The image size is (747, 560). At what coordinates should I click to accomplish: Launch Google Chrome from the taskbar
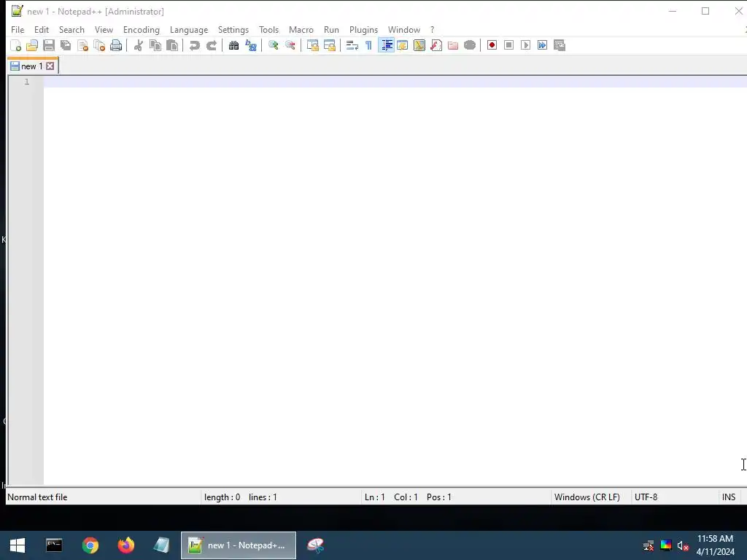click(x=90, y=545)
